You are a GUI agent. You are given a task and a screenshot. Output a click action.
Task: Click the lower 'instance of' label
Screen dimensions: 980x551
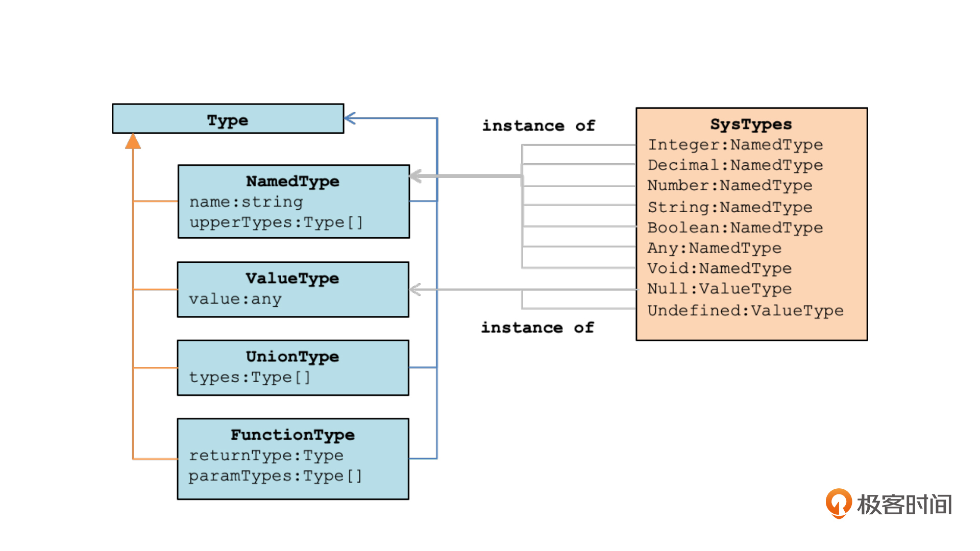coord(538,328)
